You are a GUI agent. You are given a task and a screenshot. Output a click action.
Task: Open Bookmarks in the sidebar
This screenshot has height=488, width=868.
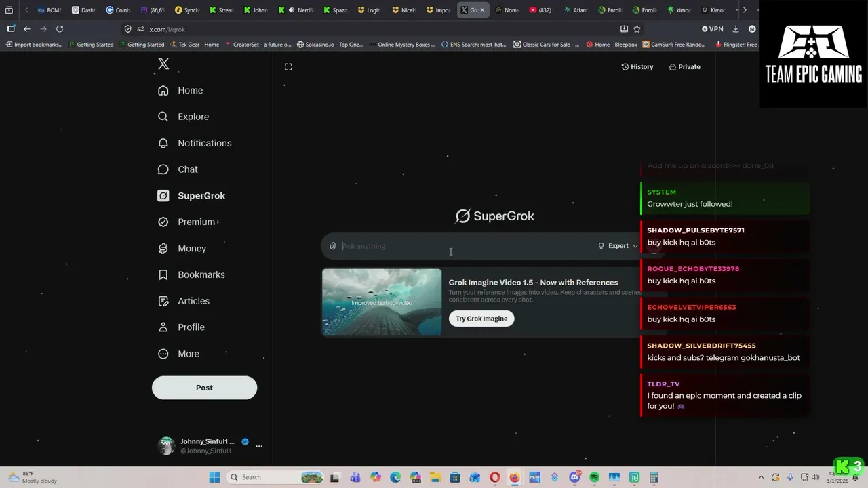(191, 274)
